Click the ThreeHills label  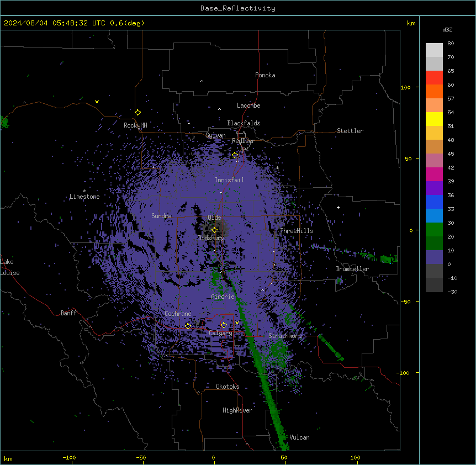(x=297, y=231)
